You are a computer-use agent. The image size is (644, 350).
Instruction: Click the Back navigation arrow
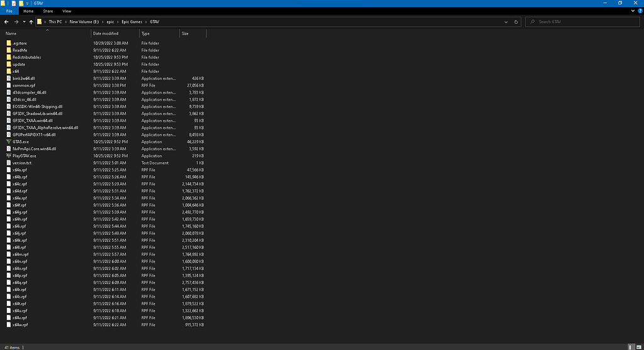6,22
